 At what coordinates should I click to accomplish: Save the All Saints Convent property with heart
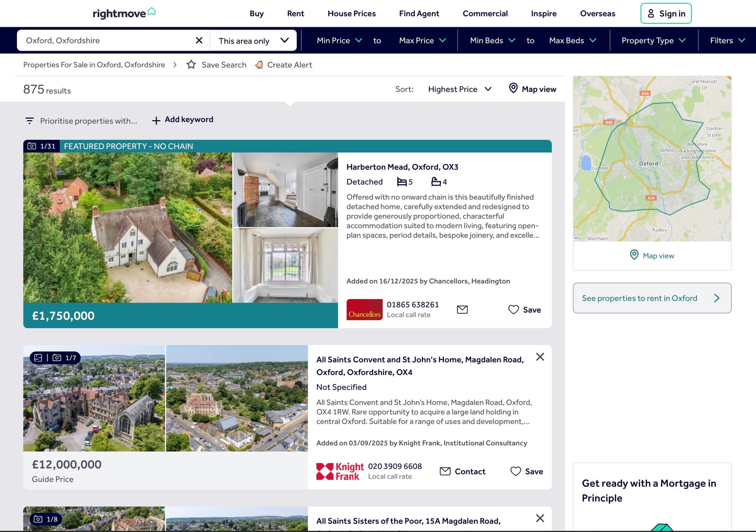click(516, 471)
